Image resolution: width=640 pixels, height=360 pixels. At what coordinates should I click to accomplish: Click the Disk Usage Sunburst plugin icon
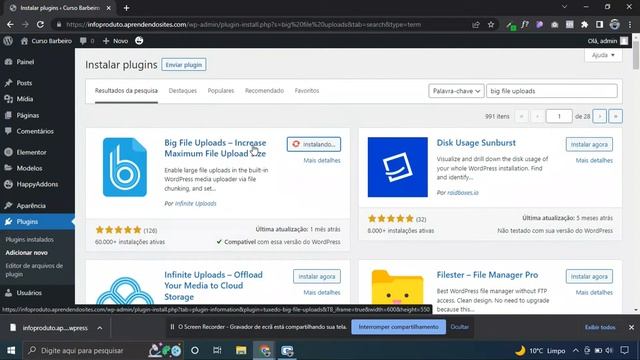pos(398,167)
